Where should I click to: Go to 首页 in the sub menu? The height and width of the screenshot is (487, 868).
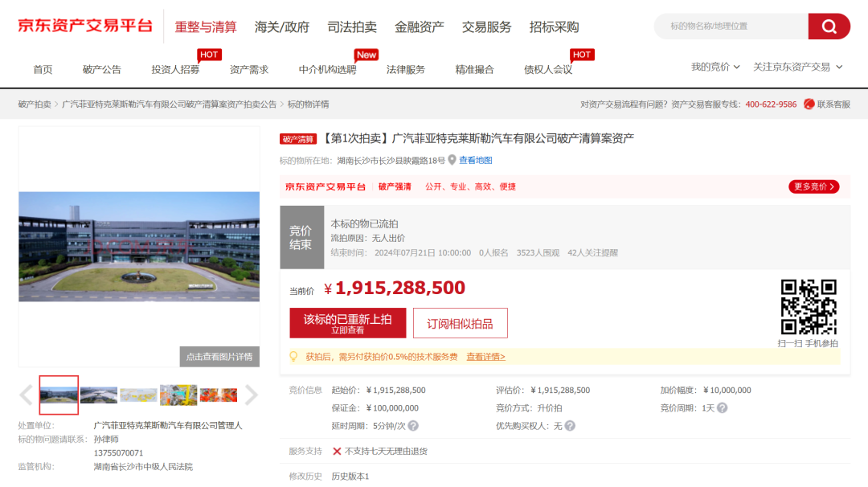[x=43, y=70]
